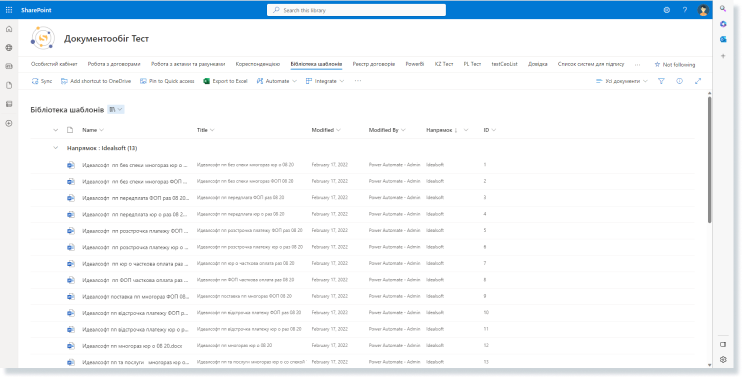Click Pin to Quick access
The width and height of the screenshot is (743, 378).
(x=167, y=81)
